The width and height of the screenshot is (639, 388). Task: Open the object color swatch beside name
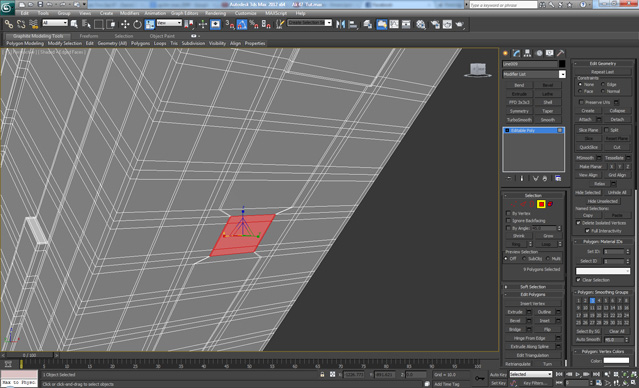point(562,64)
